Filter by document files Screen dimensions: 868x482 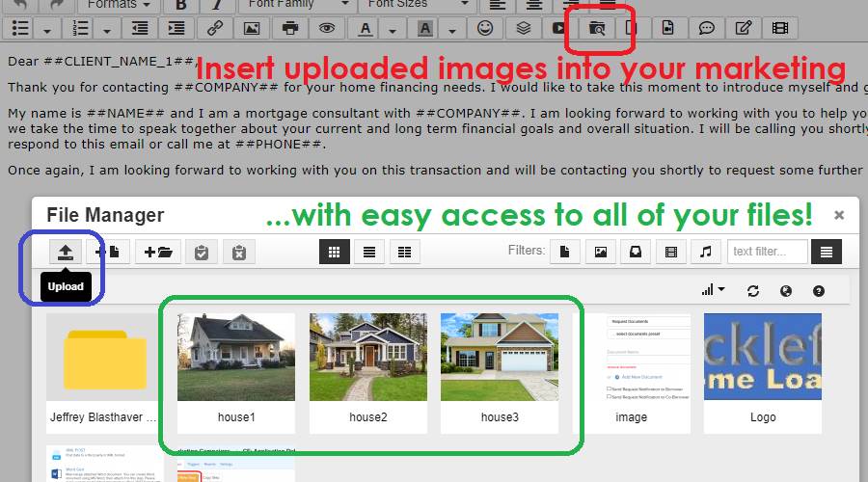pos(564,253)
